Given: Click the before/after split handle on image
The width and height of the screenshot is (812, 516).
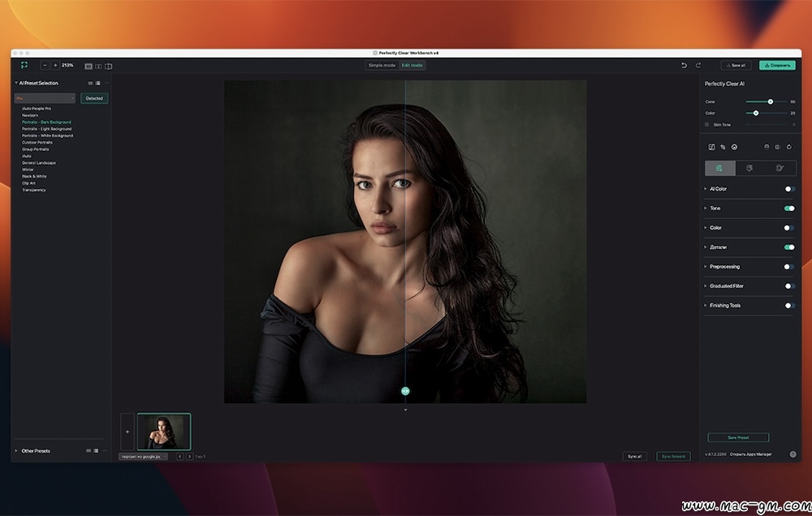Looking at the screenshot, I should (x=405, y=391).
